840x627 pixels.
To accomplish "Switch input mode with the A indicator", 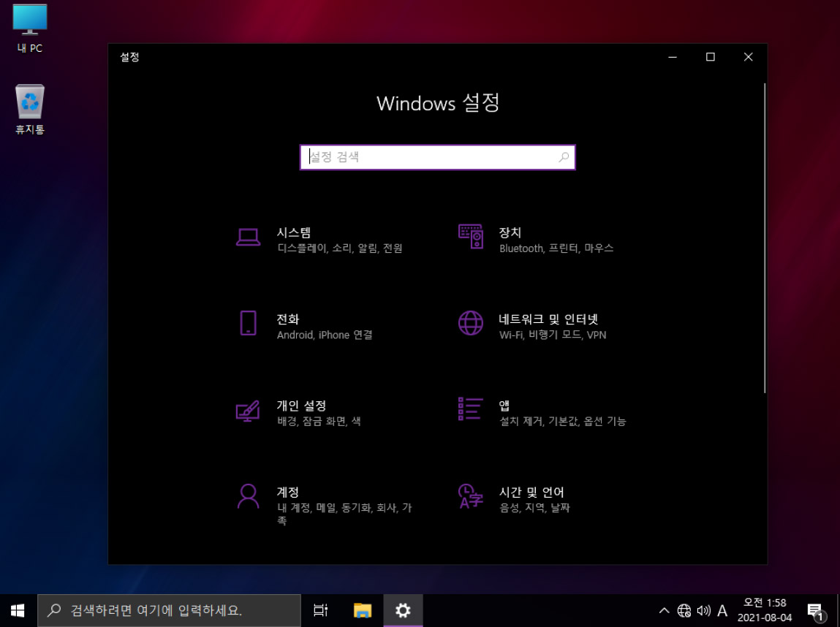I will coord(722,610).
